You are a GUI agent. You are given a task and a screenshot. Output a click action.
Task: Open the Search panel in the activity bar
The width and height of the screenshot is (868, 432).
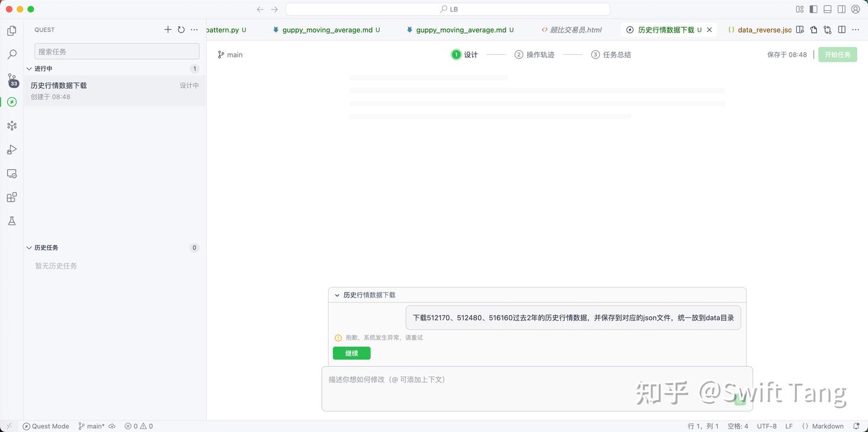11,54
